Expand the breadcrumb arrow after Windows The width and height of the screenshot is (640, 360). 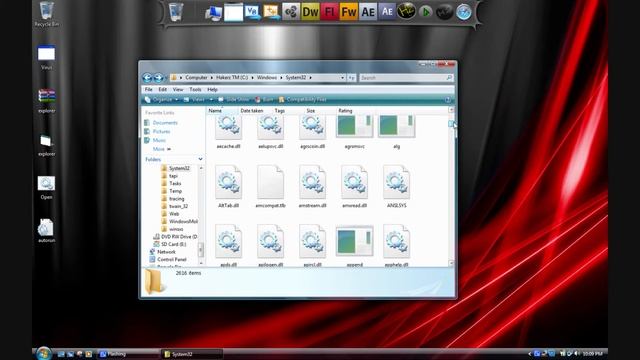pos(281,78)
